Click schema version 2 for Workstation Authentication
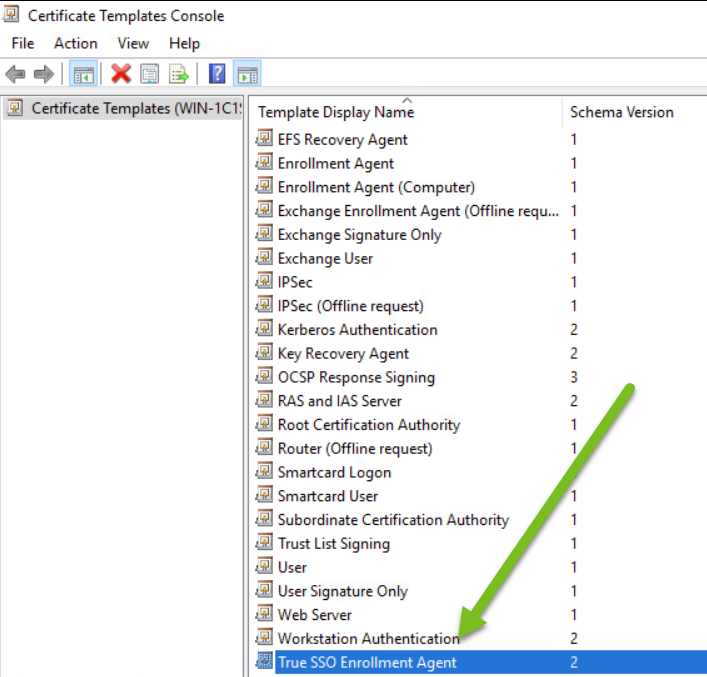Viewport: 707px width, 677px height. [x=574, y=639]
